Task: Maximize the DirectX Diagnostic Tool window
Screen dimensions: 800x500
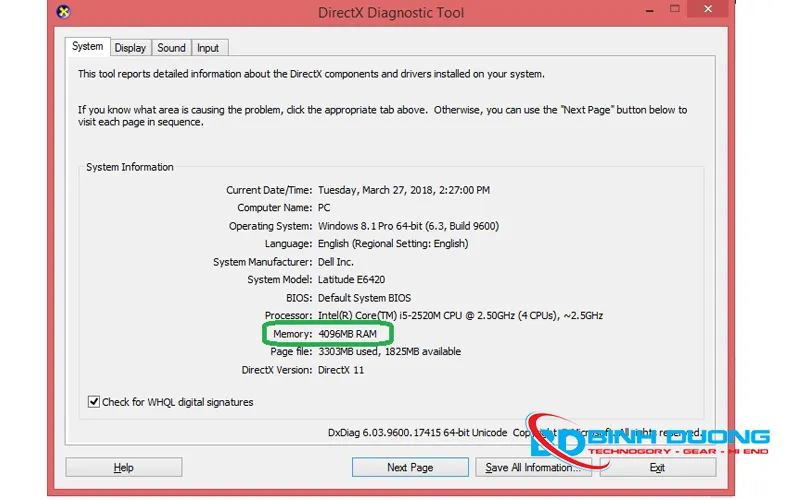Action: [x=674, y=9]
